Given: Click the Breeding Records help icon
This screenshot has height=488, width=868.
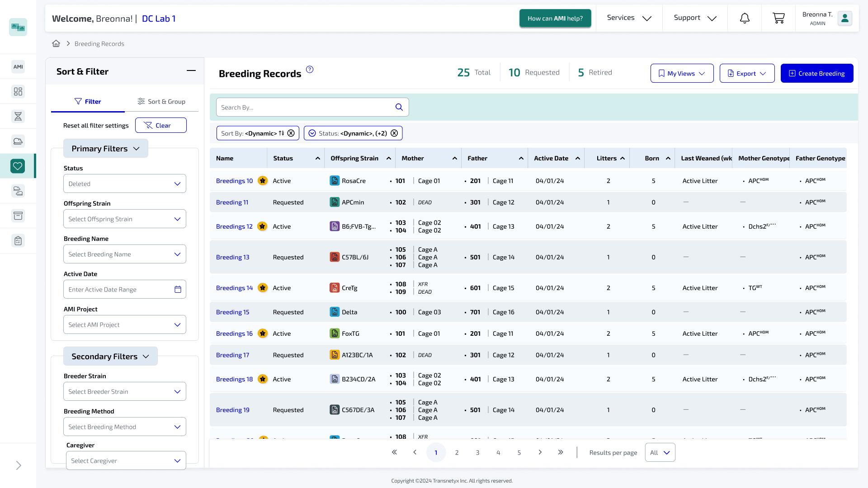Looking at the screenshot, I should click(310, 69).
